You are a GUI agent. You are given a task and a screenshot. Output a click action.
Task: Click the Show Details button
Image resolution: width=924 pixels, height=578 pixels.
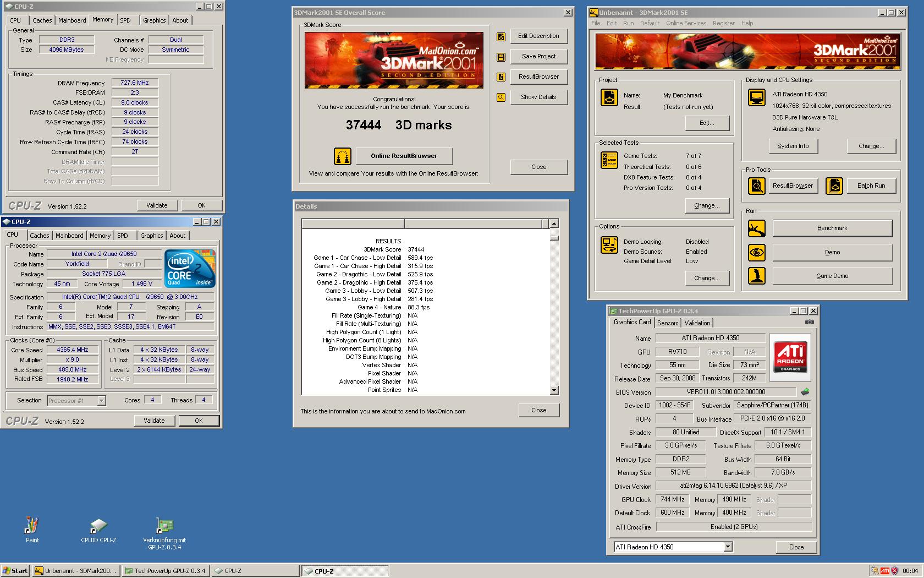[539, 97]
